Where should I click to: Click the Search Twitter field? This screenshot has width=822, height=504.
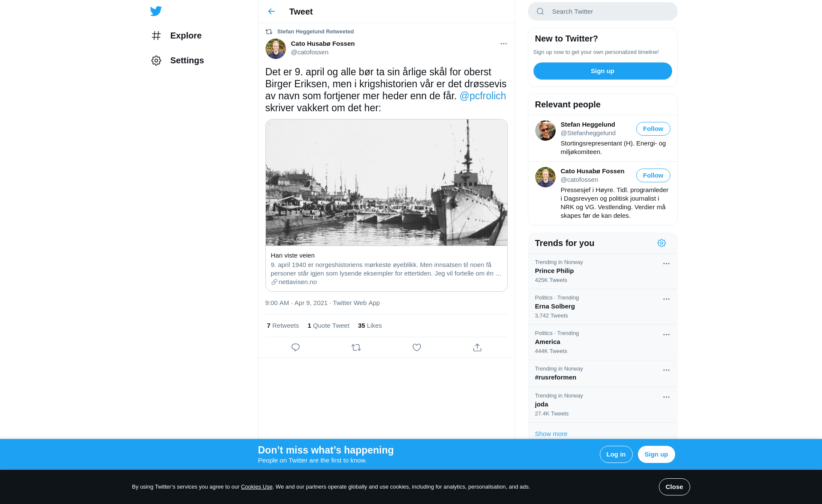click(x=608, y=12)
